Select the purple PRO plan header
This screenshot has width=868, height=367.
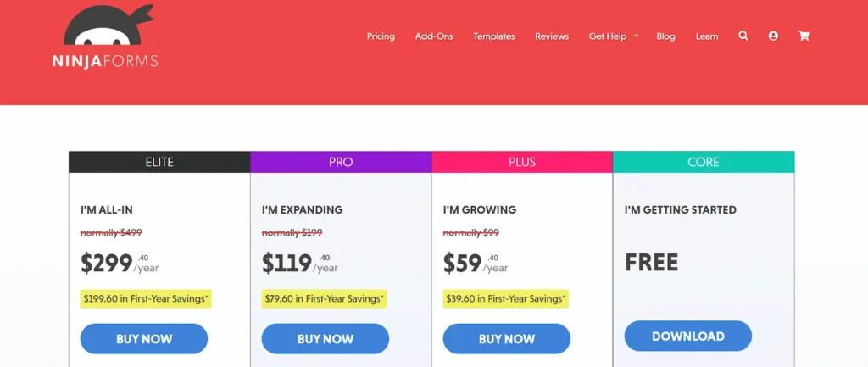341,162
